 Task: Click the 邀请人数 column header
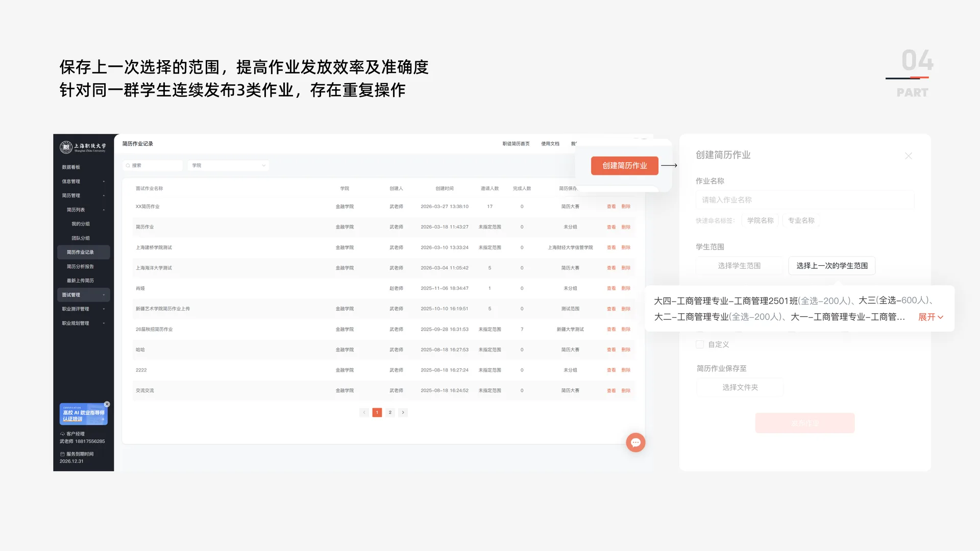point(489,188)
